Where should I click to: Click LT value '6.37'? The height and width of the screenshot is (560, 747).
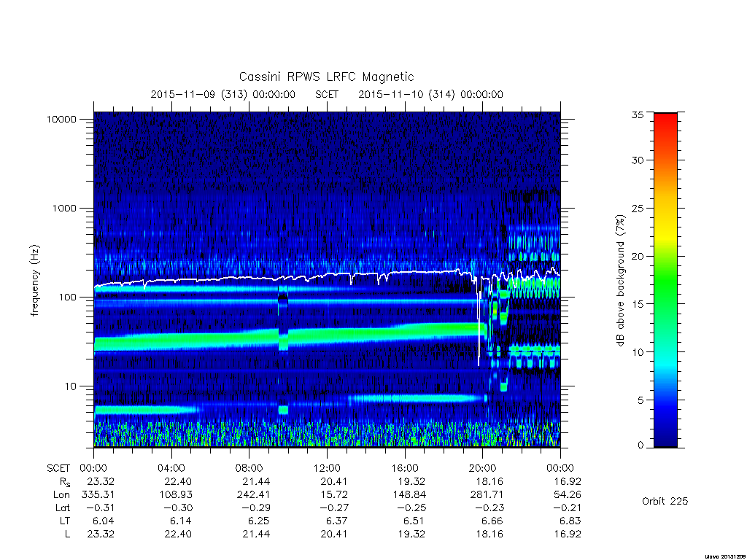coord(337,521)
